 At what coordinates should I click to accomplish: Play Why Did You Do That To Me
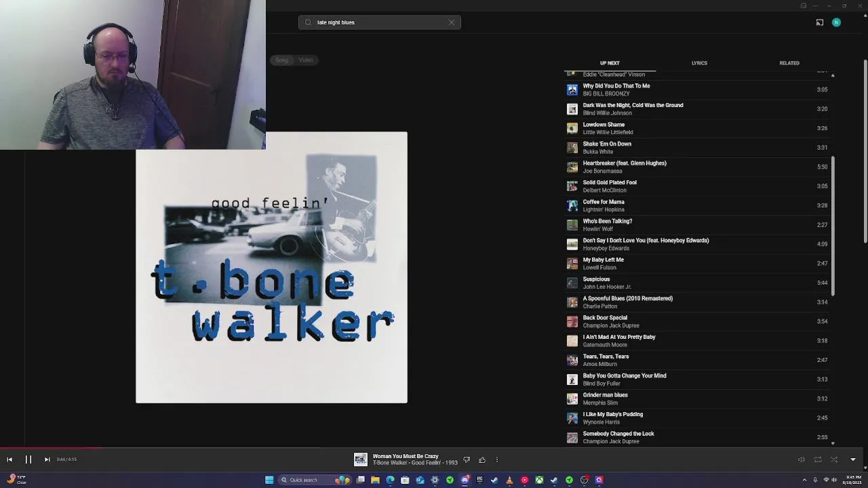[697, 89]
